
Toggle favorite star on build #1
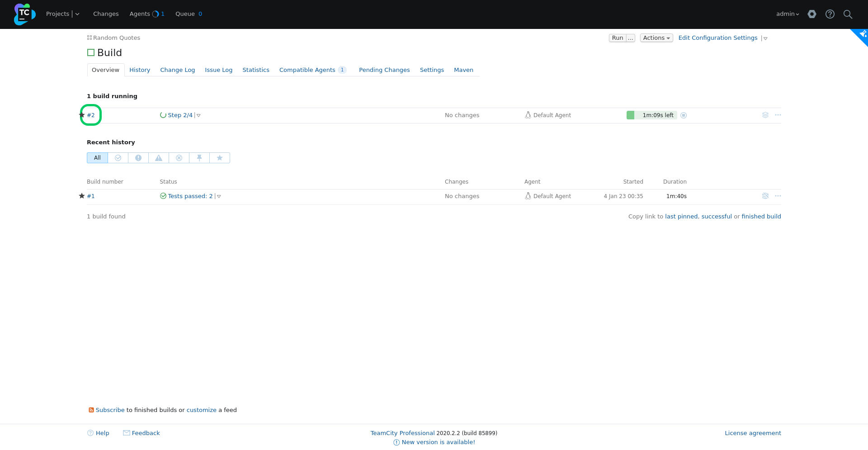(x=82, y=196)
